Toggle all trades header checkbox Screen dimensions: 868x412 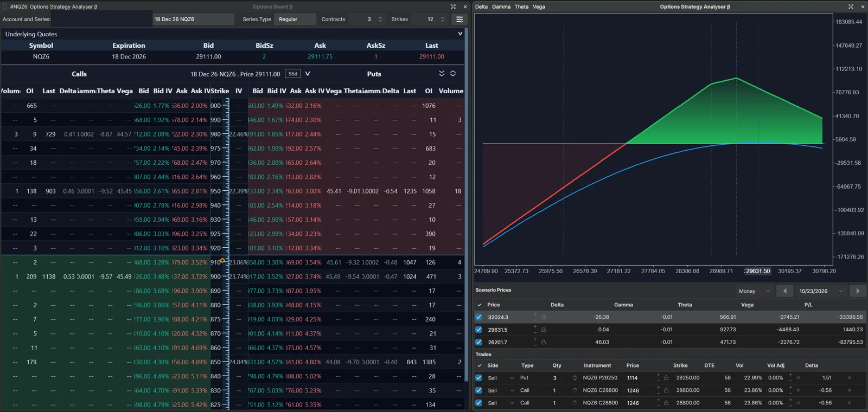pos(479,365)
